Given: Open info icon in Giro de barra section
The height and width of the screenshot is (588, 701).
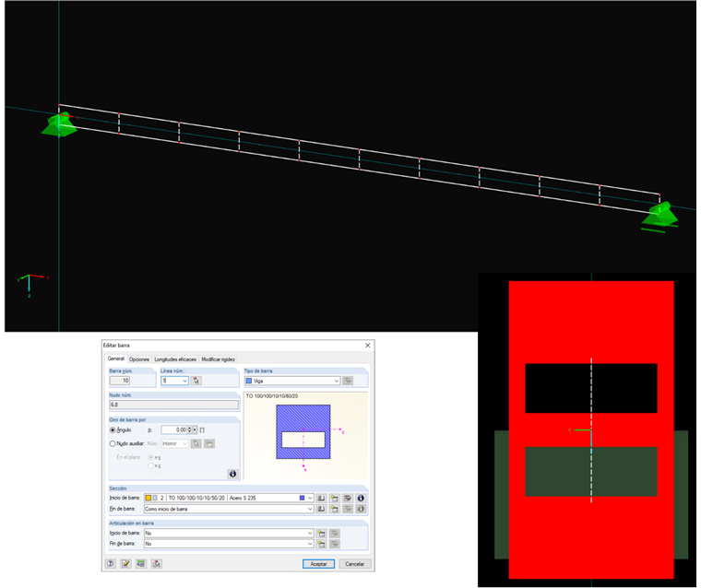Looking at the screenshot, I should point(232,474).
